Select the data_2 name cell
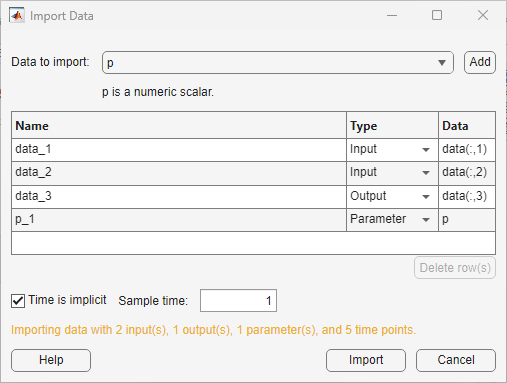The height and width of the screenshot is (383, 507). coord(179,173)
